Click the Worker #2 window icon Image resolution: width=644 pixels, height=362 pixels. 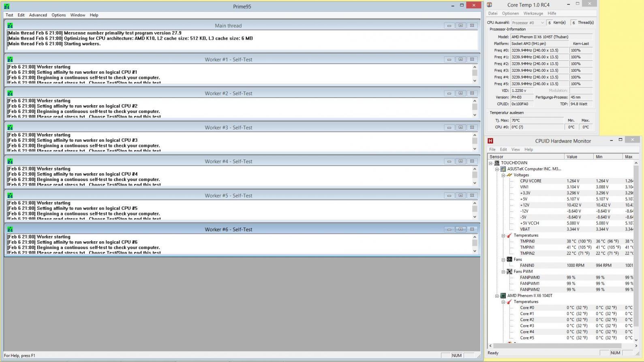[10, 93]
